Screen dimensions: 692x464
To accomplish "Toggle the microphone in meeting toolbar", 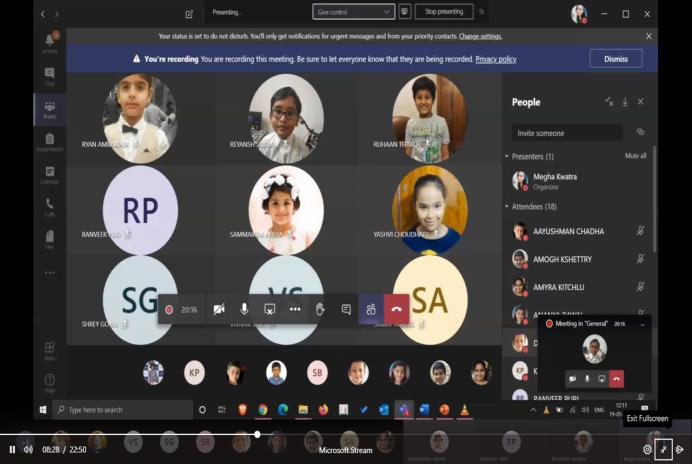I will point(244,309).
